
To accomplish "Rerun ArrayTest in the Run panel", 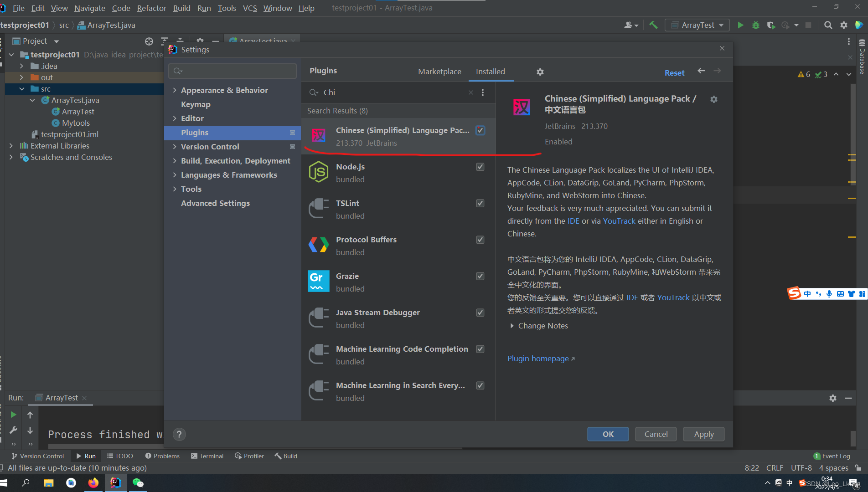I will pos(14,415).
